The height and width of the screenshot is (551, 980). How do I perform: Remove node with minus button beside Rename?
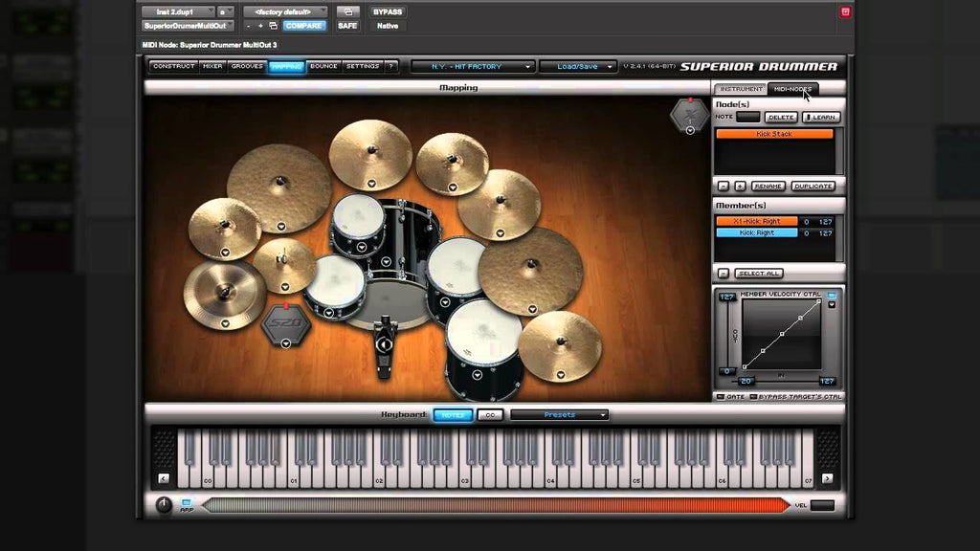click(x=724, y=187)
